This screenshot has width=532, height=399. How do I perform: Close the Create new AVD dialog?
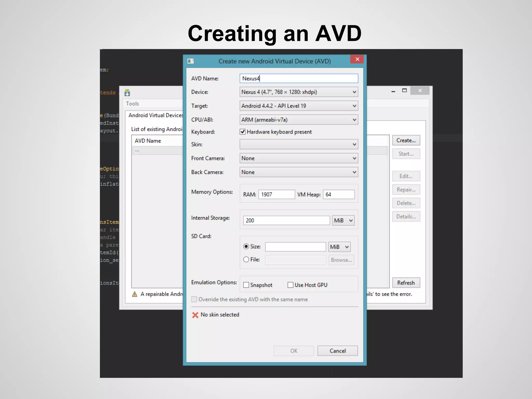click(357, 59)
